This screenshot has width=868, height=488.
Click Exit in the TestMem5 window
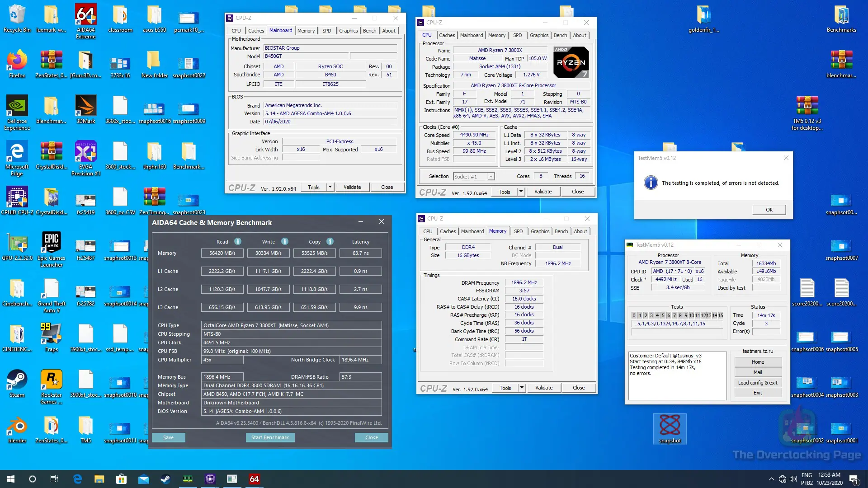(758, 393)
